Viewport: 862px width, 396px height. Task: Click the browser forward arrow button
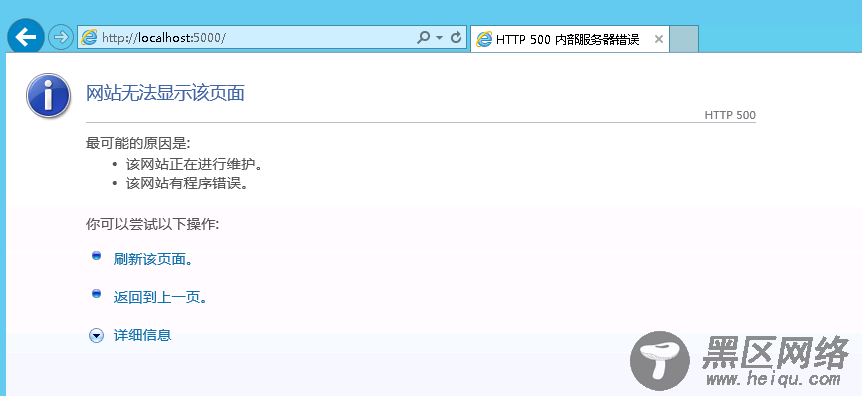click(60, 37)
